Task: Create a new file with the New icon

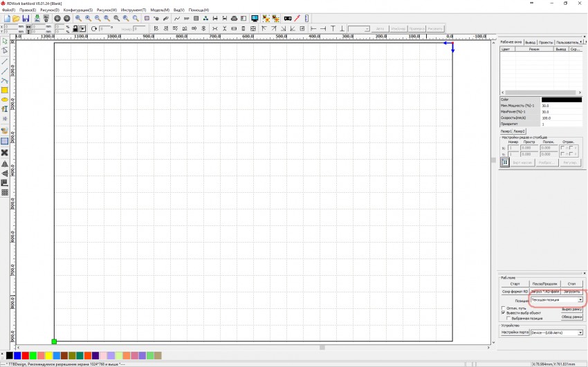Action: click(7, 19)
